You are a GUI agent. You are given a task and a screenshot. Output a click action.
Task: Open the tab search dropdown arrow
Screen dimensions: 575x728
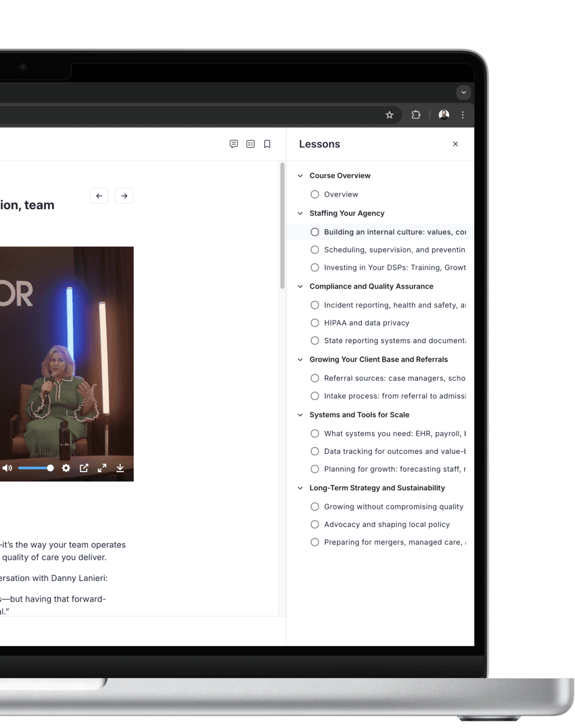pos(464,93)
